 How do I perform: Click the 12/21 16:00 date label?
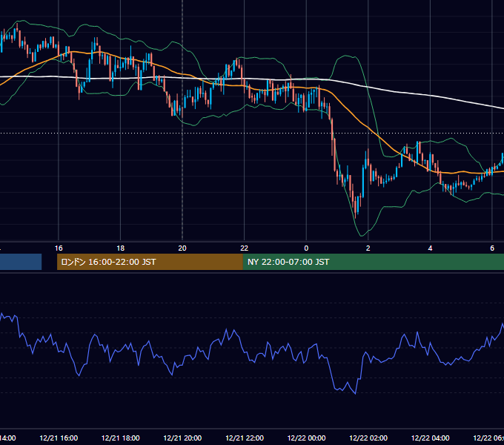[59, 438]
